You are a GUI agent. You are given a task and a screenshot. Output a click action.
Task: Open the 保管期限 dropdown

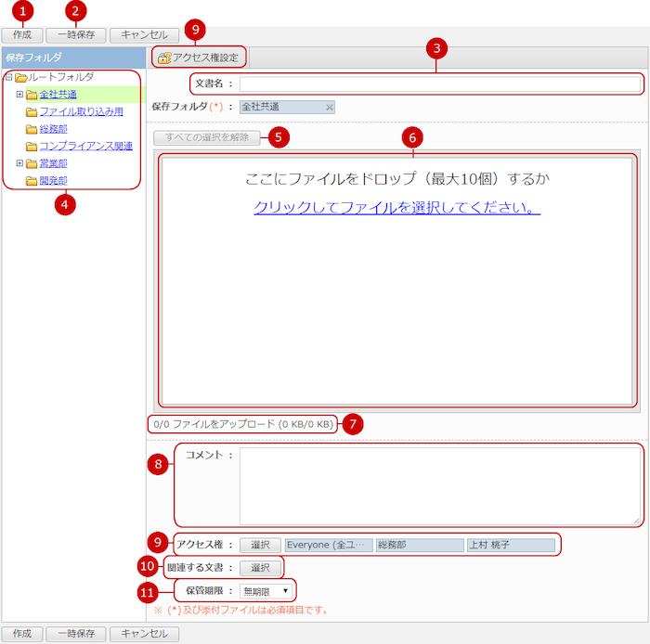point(266,590)
